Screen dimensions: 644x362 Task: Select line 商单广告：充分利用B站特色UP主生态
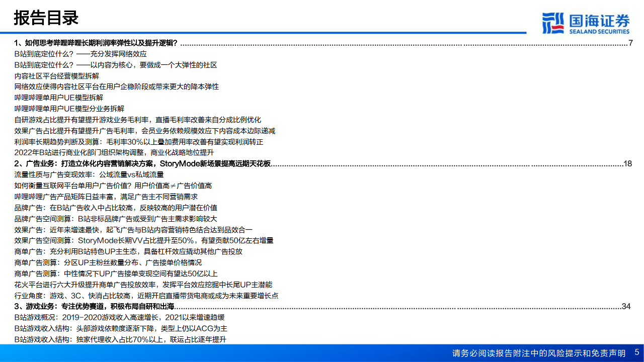(129, 251)
